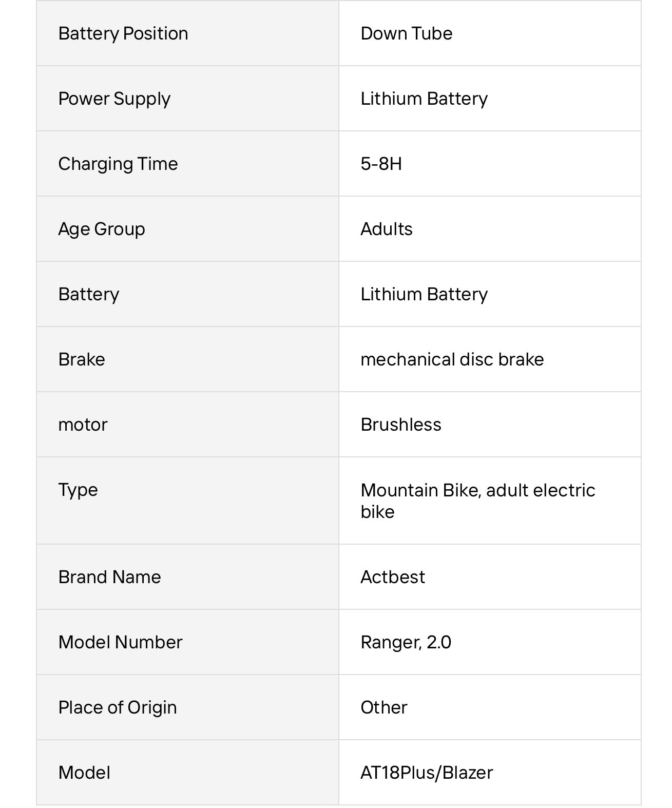Click the Type row label

click(x=78, y=490)
